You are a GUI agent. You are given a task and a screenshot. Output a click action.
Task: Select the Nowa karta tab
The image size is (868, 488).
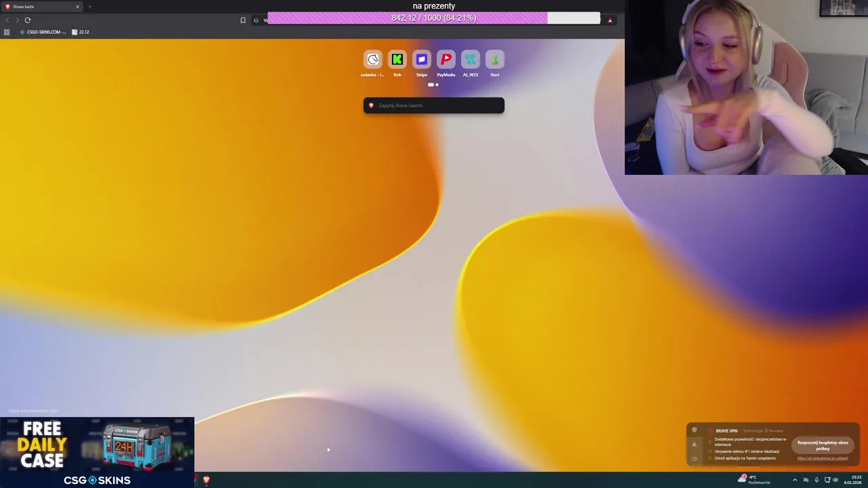41,7
